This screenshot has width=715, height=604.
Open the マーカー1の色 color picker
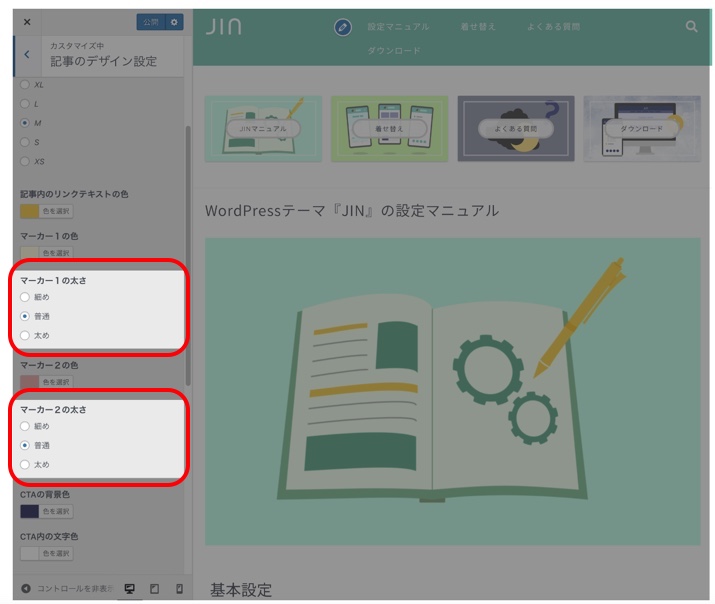click(47, 252)
